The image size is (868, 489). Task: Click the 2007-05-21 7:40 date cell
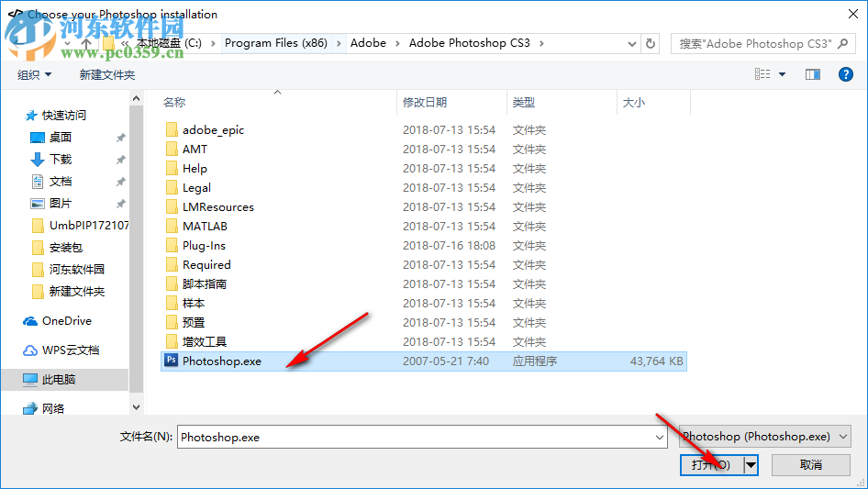tap(446, 361)
